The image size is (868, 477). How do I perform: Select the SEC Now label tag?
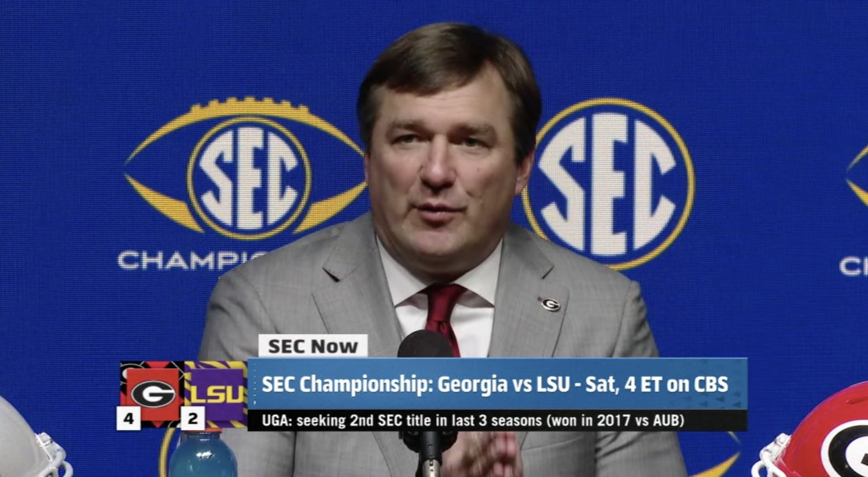[312, 346]
